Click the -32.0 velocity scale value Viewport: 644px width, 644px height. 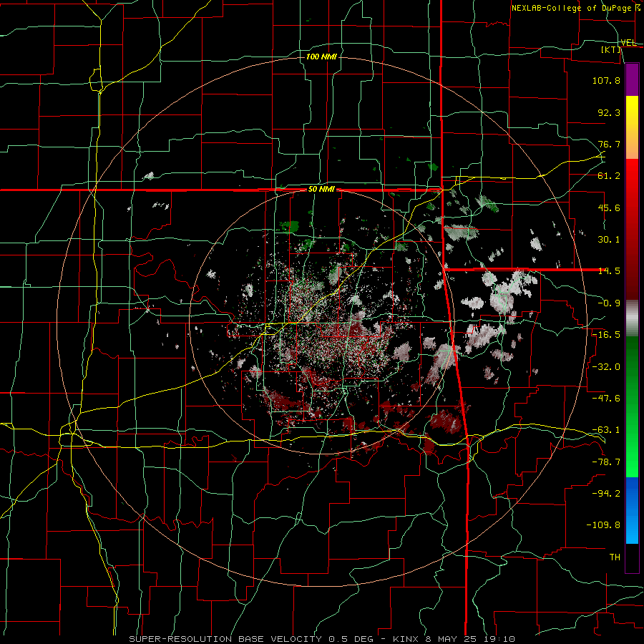[606, 367]
